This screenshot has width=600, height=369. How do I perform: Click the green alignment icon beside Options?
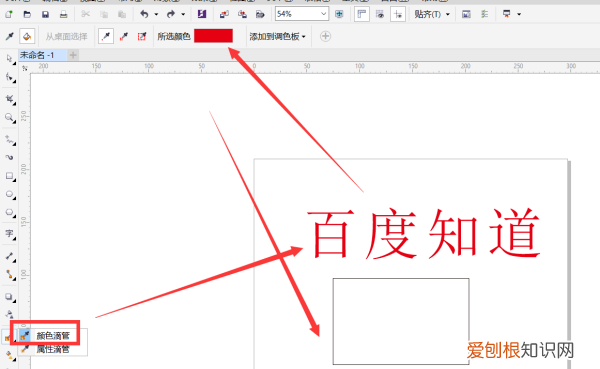coord(484,15)
